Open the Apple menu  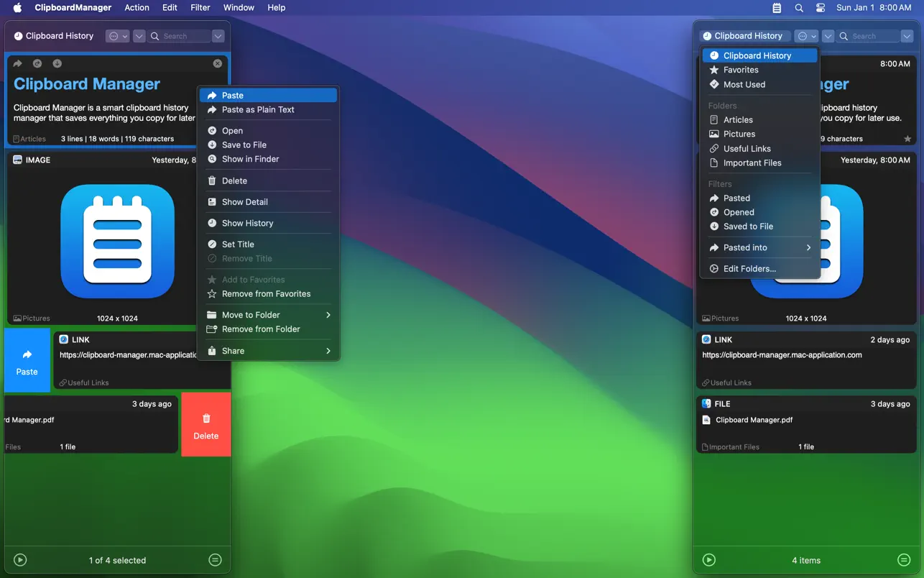tap(17, 8)
